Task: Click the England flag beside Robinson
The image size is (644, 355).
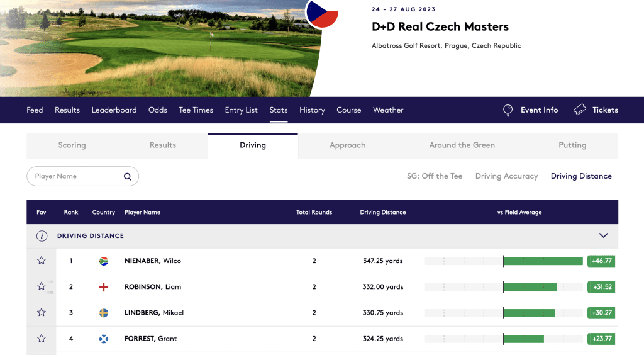Action: coord(104,287)
